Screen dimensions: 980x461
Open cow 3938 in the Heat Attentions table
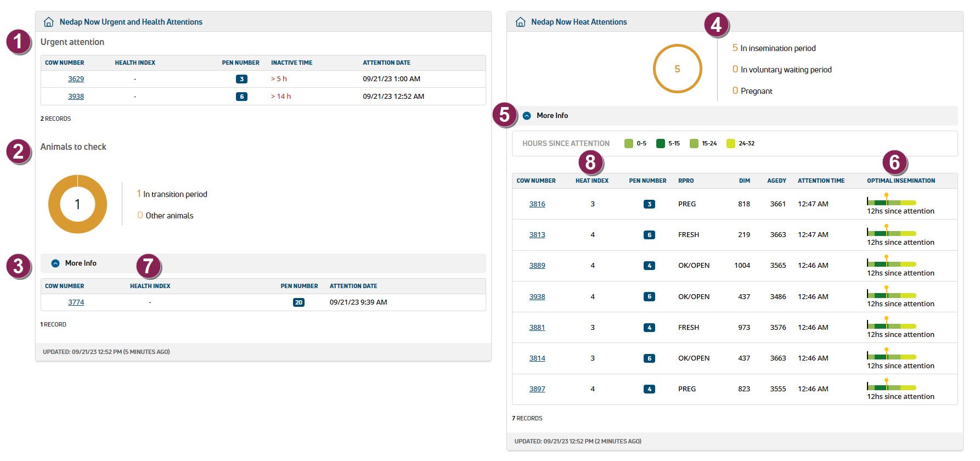tap(537, 297)
